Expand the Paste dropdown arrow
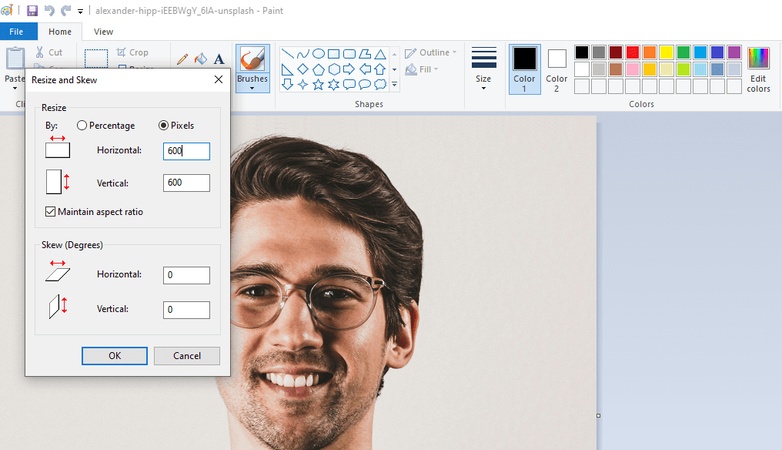The width and height of the screenshot is (782, 450). click(15, 88)
